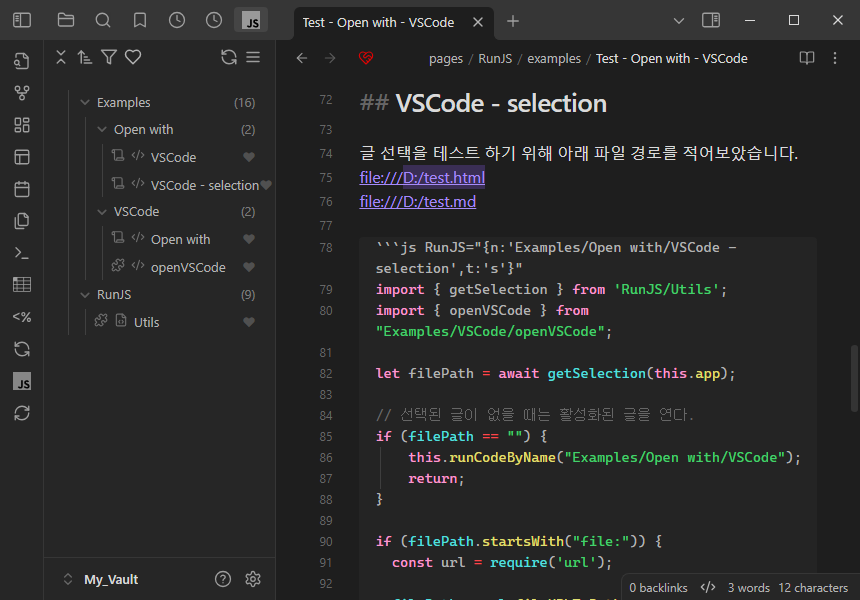Open the file:///D:/test.html link
The image size is (860, 600).
[422, 178]
